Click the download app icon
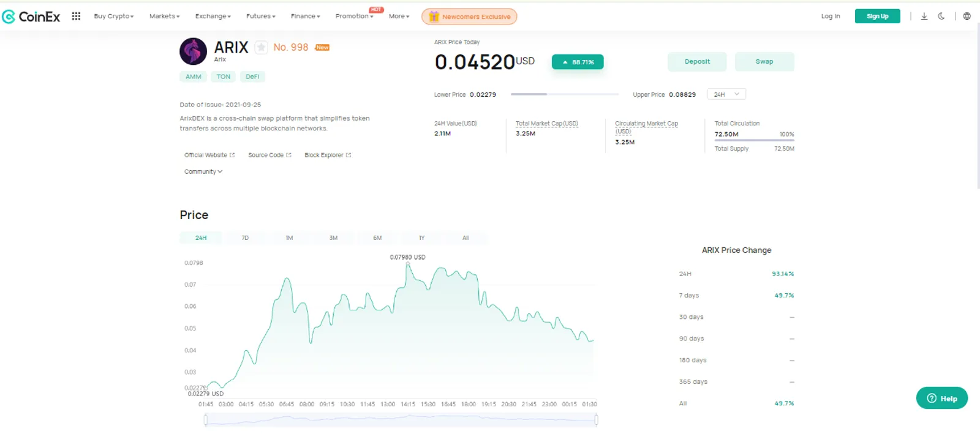The image size is (980, 434). (x=924, y=17)
